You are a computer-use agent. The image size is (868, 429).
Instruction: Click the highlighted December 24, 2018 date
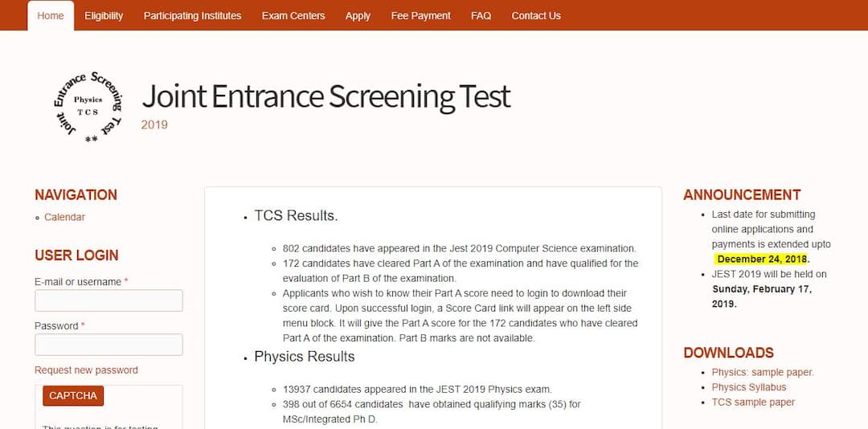[761, 259]
